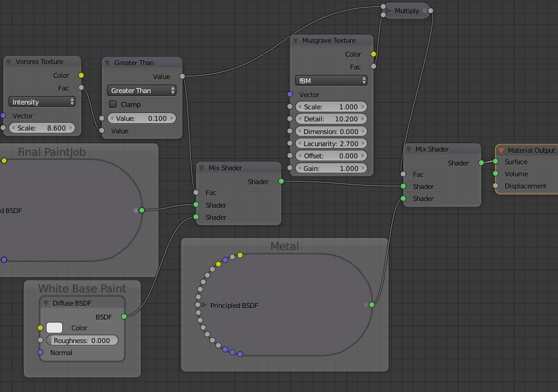This screenshot has width=558, height=392.
Task: Click the Material Output Displacement socket
Action: [x=495, y=185]
